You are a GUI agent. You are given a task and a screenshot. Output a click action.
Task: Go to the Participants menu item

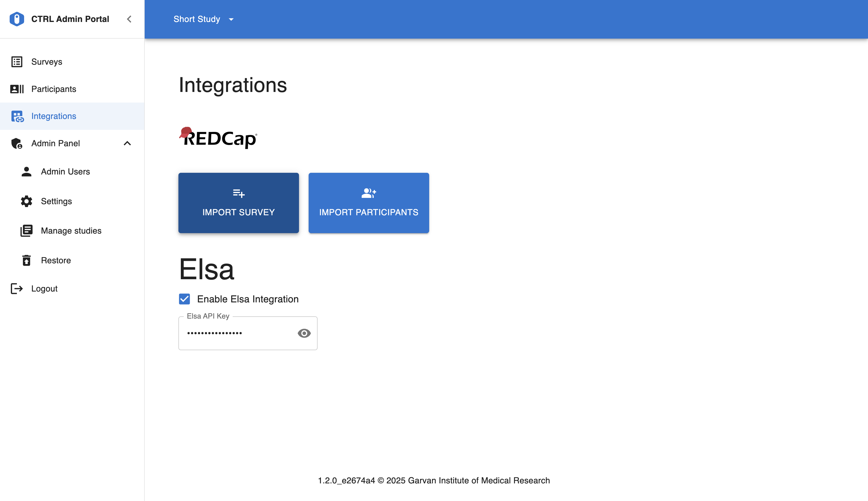[x=54, y=89]
